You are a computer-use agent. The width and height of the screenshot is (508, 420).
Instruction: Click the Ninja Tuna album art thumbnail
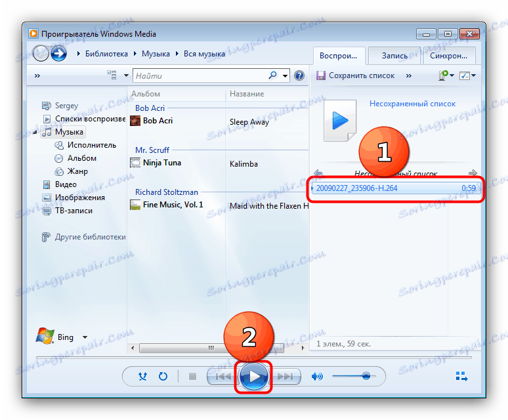tap(135, 163)
